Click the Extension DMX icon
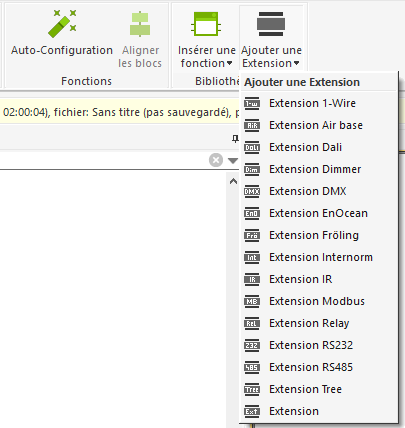The image size is (405, 428). (252, 191)
